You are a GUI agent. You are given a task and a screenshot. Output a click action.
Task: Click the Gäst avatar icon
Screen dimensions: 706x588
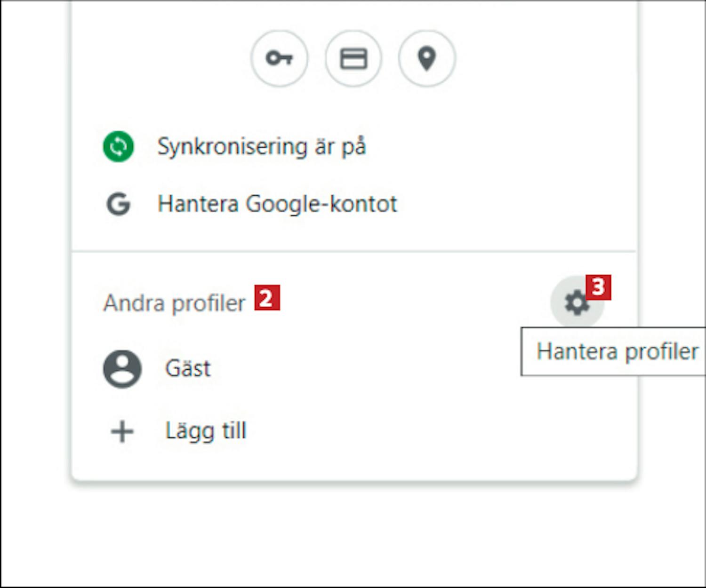122,369
